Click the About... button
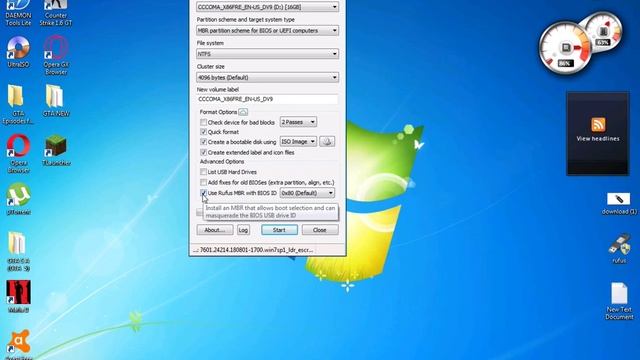640x360 pixels. click(x=215, y=230)
